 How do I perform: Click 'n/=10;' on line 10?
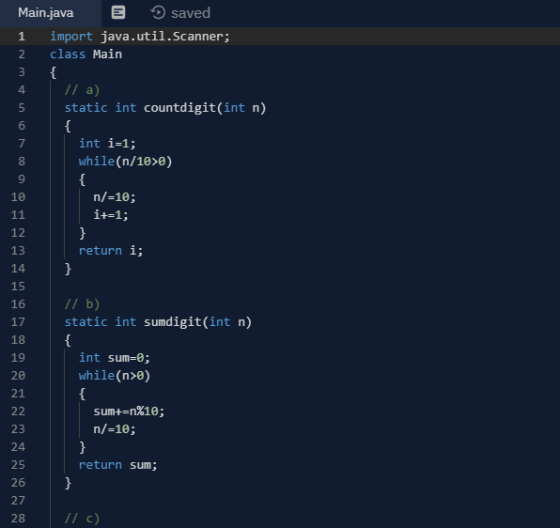[115, 197]
